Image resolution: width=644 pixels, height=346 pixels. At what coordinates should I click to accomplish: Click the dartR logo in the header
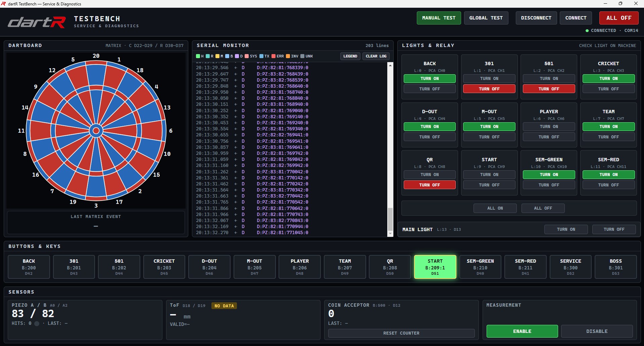(37, 22)
